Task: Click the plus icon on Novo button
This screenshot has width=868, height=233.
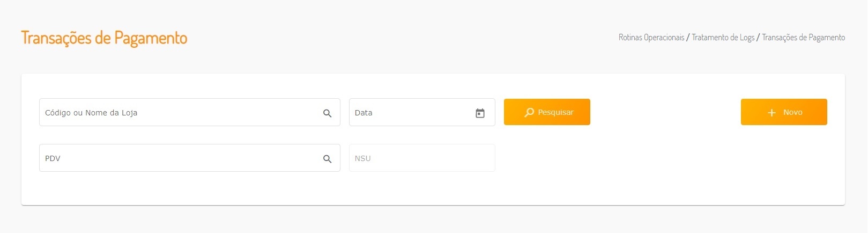Action: pyautogui.click(x=771, y=113)
